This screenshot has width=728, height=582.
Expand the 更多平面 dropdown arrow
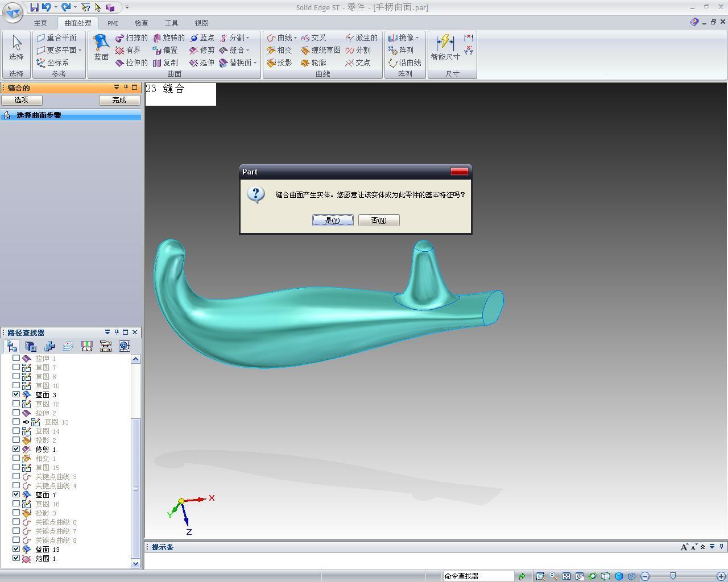80,50
